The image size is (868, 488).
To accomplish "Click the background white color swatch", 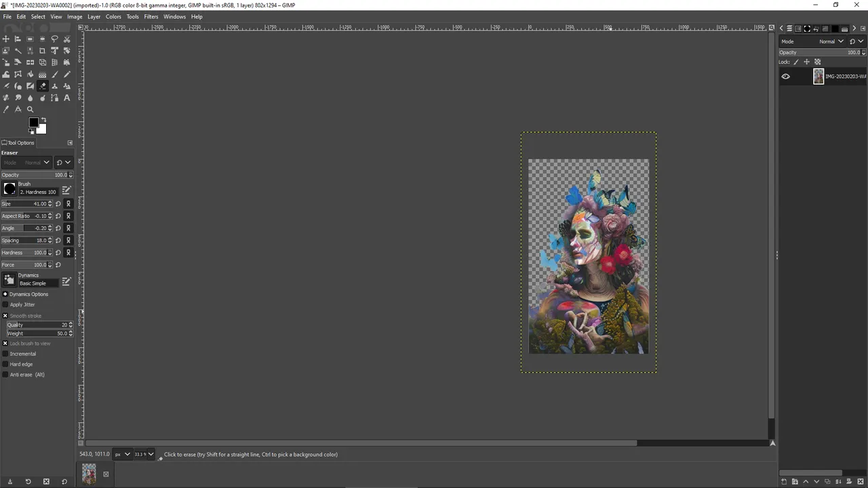I will pyautogui.click(x=42, y=129).
